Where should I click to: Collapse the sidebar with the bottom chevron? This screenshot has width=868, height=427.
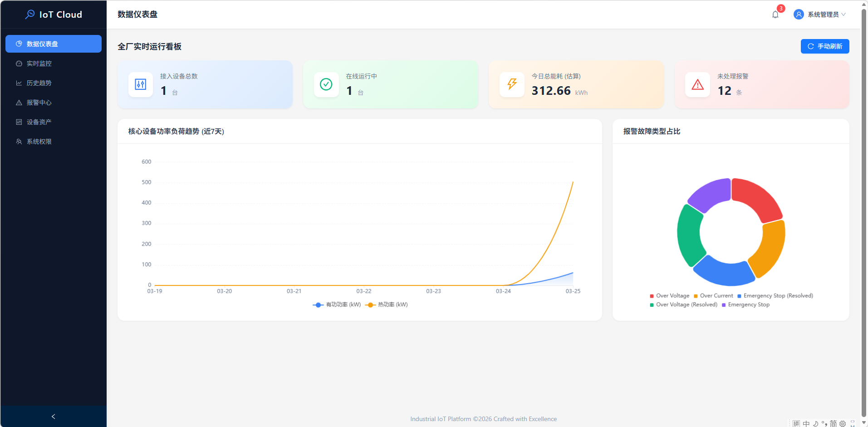53,417
